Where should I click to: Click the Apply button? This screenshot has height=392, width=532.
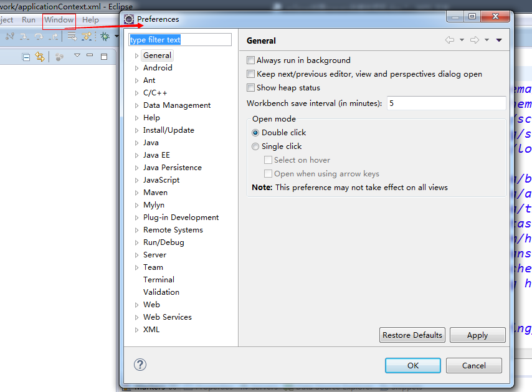477,335
